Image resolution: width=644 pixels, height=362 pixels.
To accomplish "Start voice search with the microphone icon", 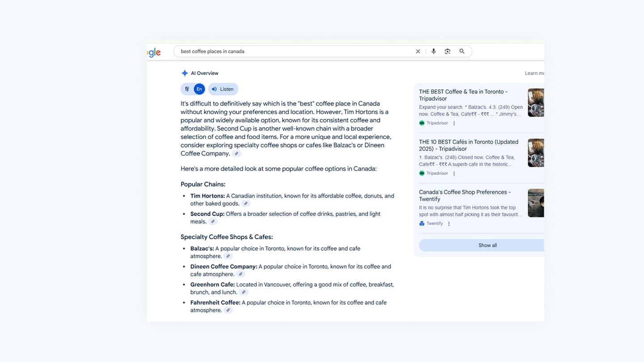I will pyautogui.click(x=433, y=51).
